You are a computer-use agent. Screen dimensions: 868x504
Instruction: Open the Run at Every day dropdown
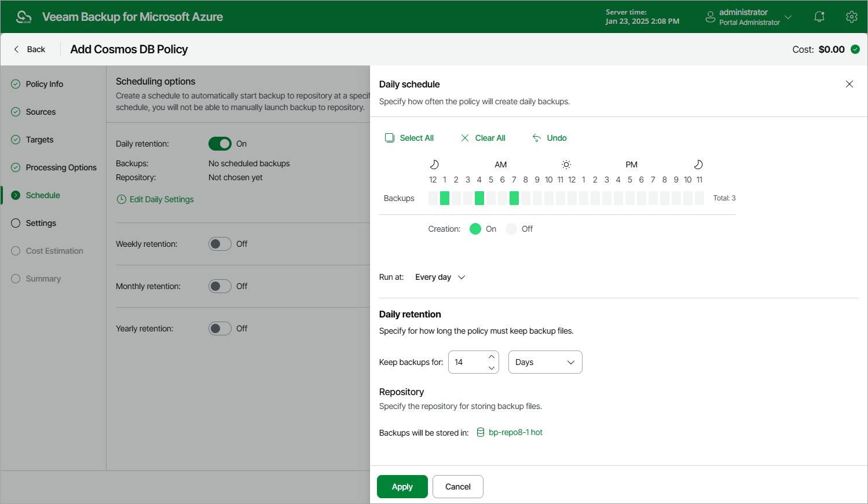[x=440, y=277]
